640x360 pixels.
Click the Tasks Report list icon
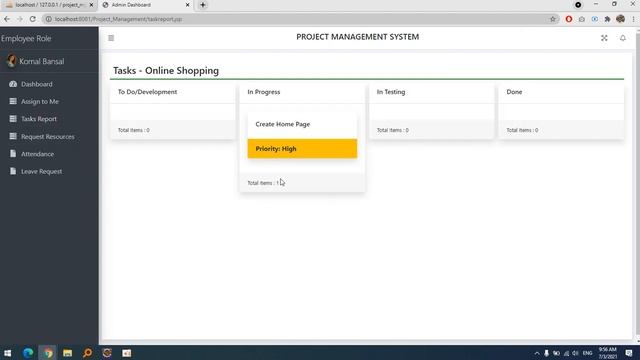point(13,119)
